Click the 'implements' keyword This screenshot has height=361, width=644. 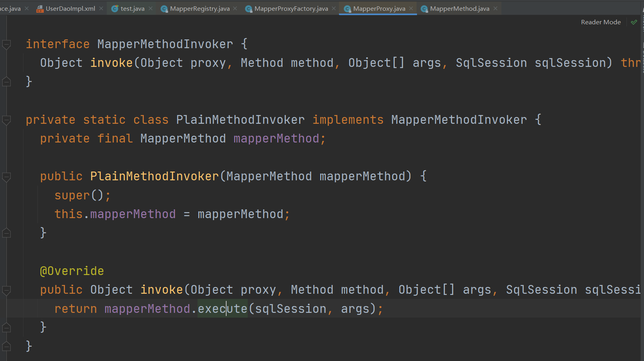click(x=348, y=120)
